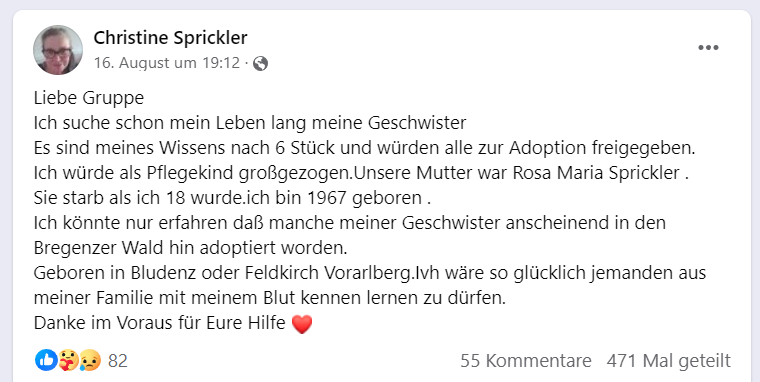View the 471 Mal geteilt shares
Screen dimensions: 760x382
(668, 361)
